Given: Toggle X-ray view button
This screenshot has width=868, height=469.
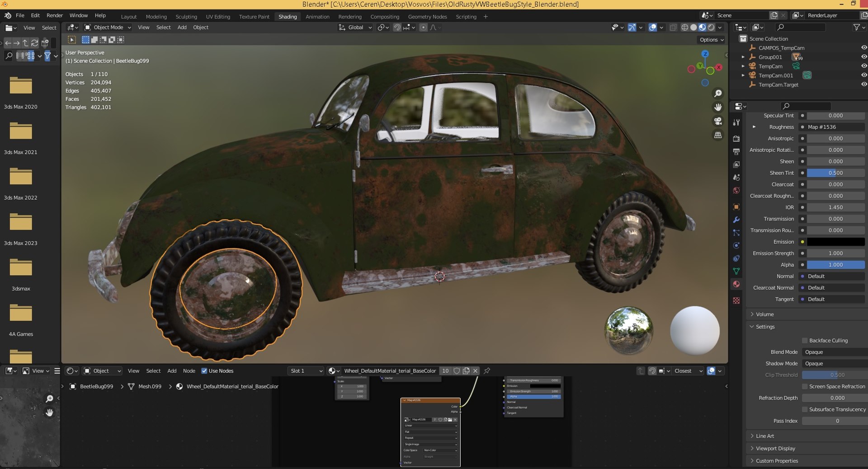Looking at the screenshot, I should [673, 28].
